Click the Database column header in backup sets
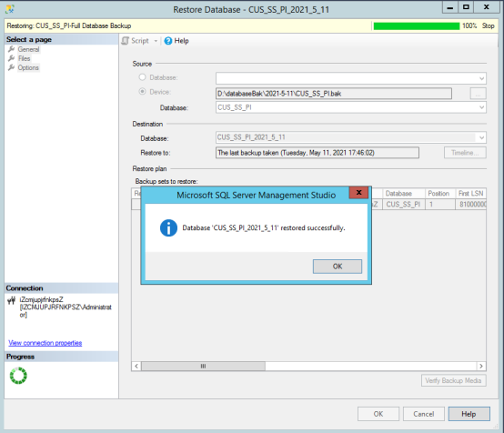Viewport: 504px width, 433px height. [404, 194]
